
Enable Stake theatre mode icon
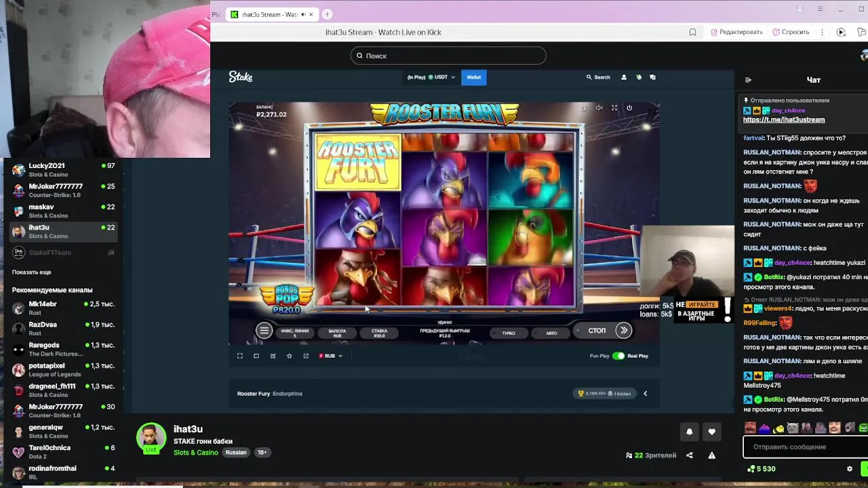pyautogui.click(x=256, y=356)
